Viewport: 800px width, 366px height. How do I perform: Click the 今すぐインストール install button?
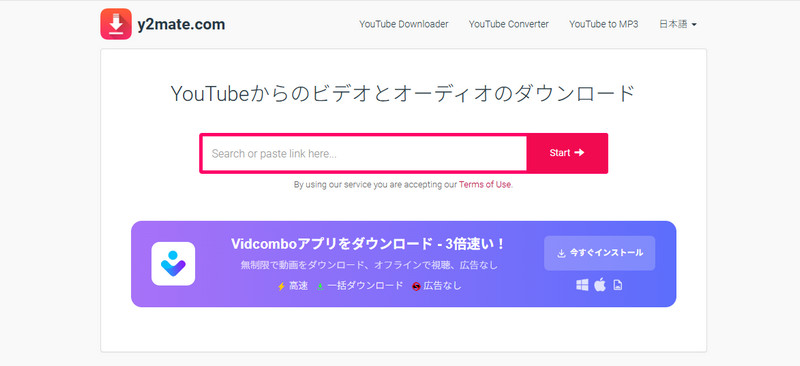[x=599, y=253]
